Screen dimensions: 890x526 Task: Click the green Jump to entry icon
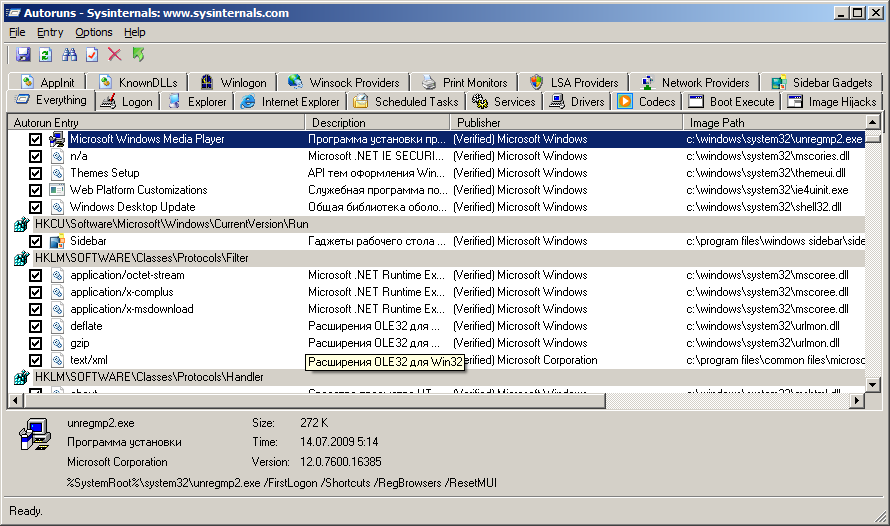pos(138,54)
